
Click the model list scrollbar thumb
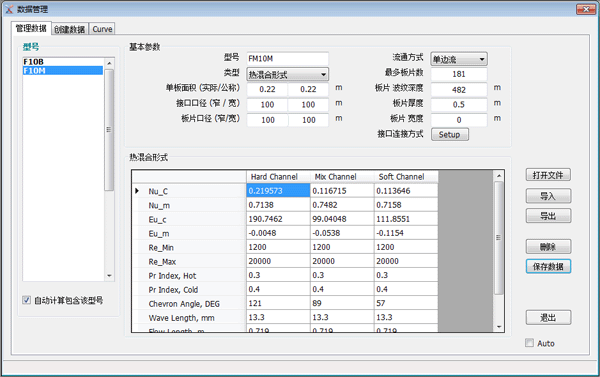pyautogui.click(x=109, y=130)
